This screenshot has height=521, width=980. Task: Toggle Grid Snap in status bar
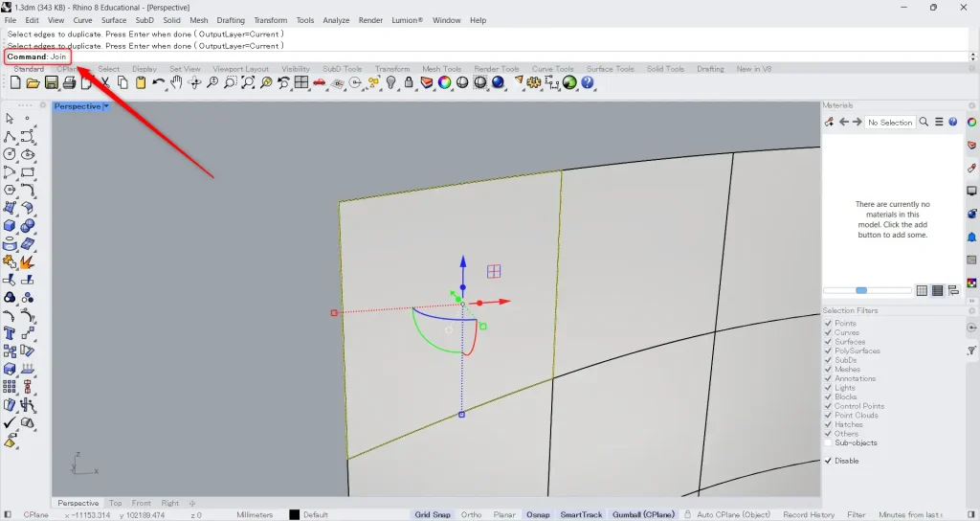[433, 514]
